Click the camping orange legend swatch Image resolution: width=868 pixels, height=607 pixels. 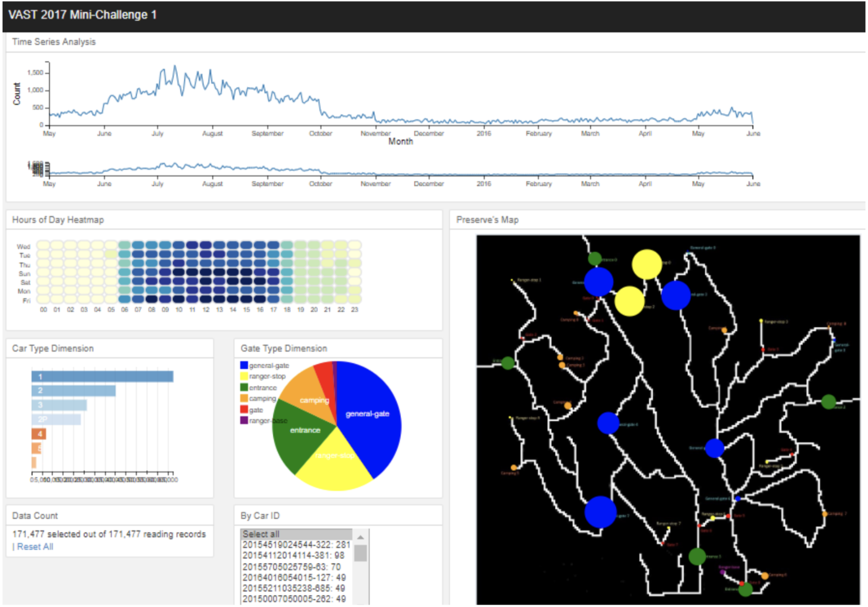click(x=244, y=398)
